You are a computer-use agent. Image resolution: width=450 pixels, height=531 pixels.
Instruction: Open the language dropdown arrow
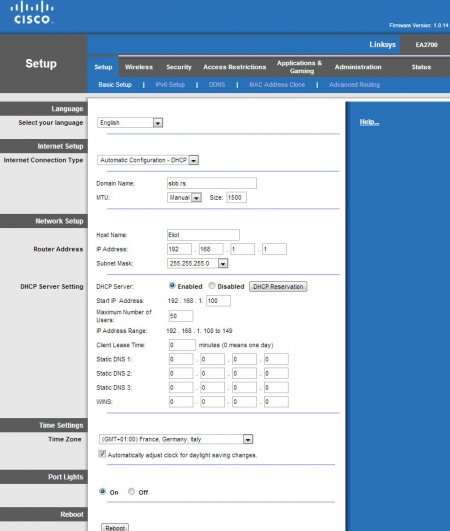pyautogui.click(x=158, y=123)
